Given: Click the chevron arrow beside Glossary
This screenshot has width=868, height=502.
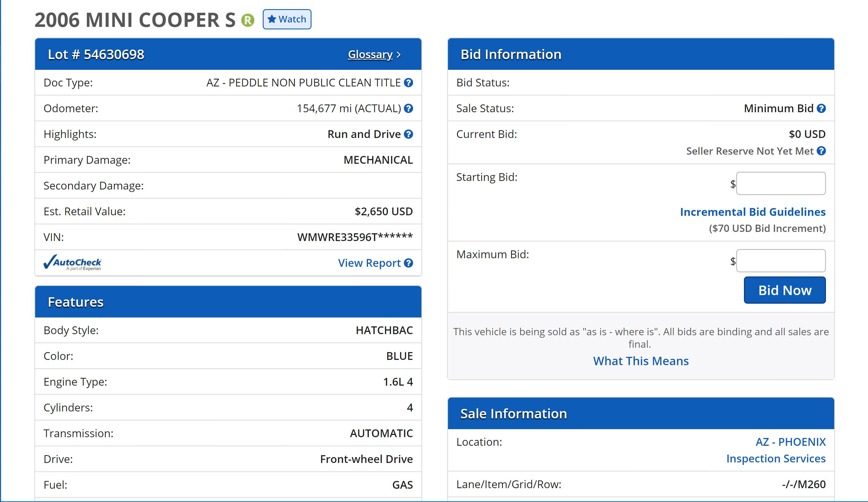Looking at the screenshot, I should point(398,55).
